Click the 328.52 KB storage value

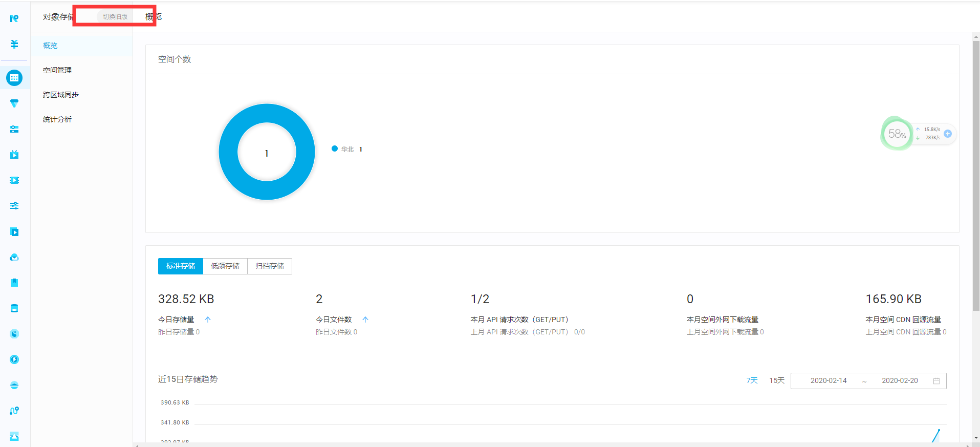click(186, 299)
